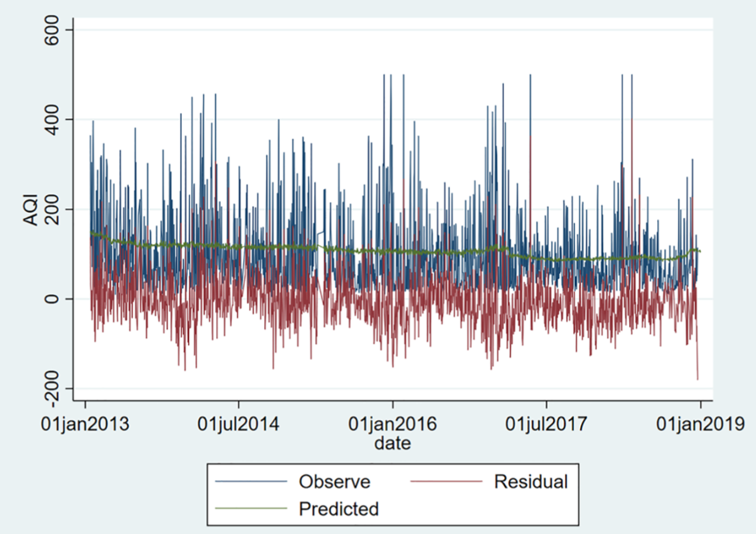Select the green Predicted legend line sample
The image size is (756, 534).
[x=253, y=509]
